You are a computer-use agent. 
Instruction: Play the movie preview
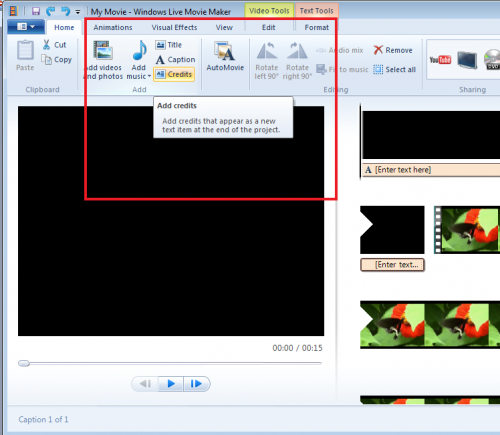[x=171, y=384]
